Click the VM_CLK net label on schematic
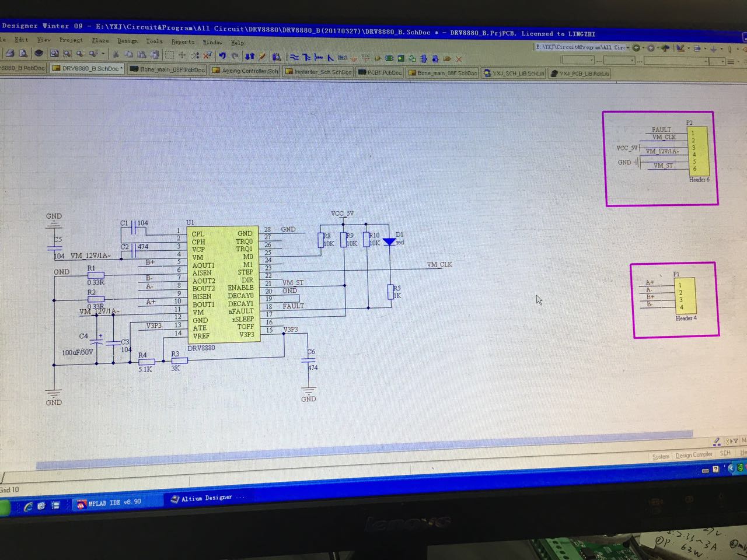Screen dimensions: 747x560 coord(439,265)
